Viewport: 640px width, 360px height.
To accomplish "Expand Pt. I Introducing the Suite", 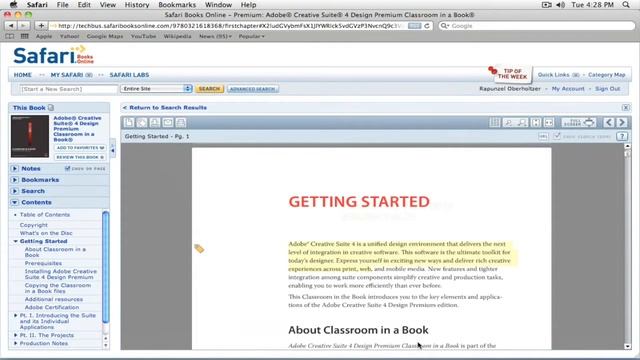I will [16, 316].
